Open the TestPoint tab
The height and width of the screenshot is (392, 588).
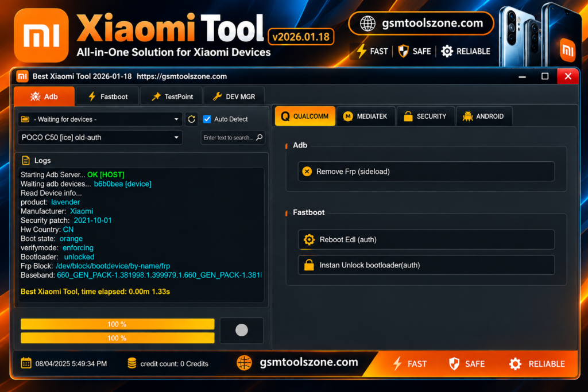(172, 96)
